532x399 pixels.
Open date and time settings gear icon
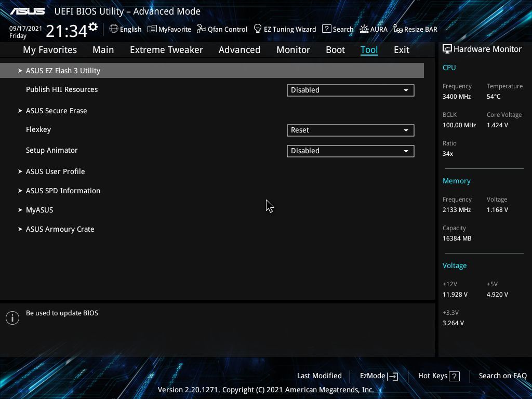coord(93,27)
